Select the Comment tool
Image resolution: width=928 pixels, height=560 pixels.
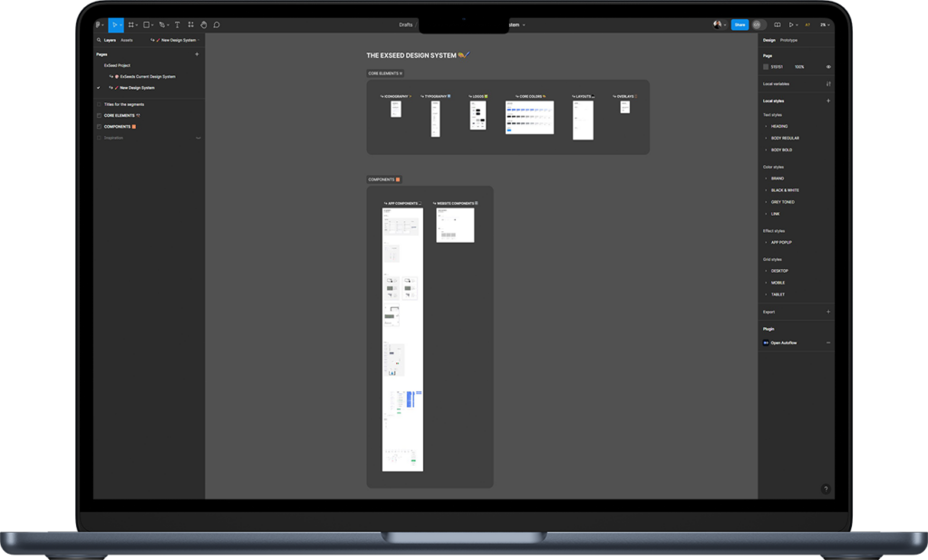[x=217, y=24]
